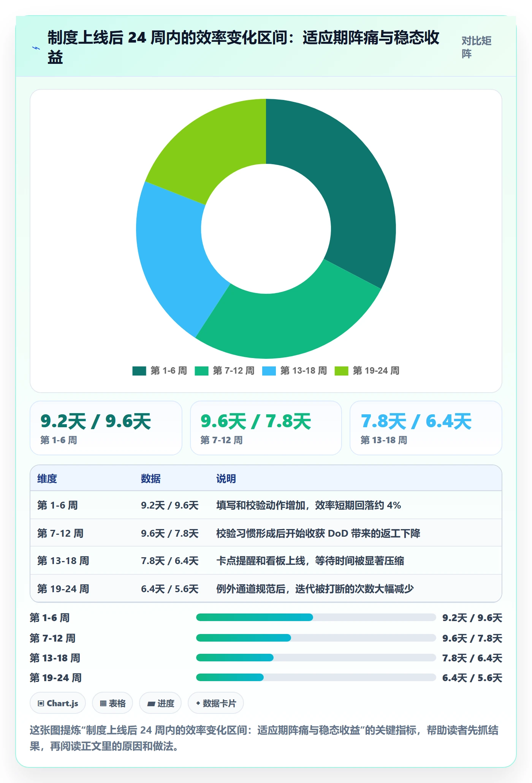Screen dimensions: 532x783
Task: Click progress bar for 第 19-24 周
Action: click(316, 677)
